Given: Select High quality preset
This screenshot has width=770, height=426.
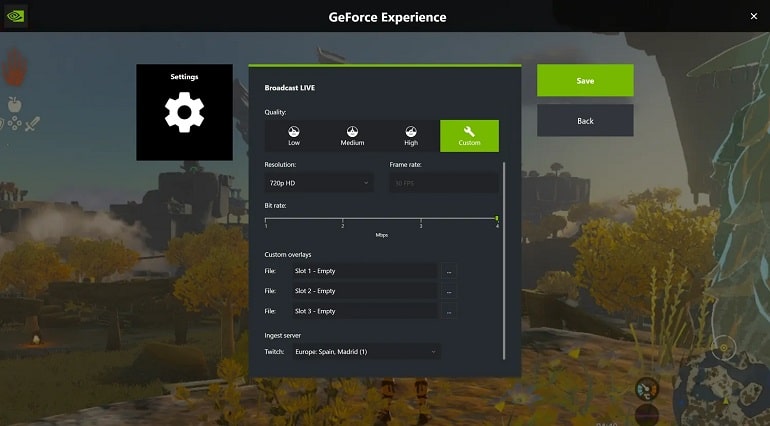Looking at the screenshot, I should pyautogui.click(x=411, y=136).
